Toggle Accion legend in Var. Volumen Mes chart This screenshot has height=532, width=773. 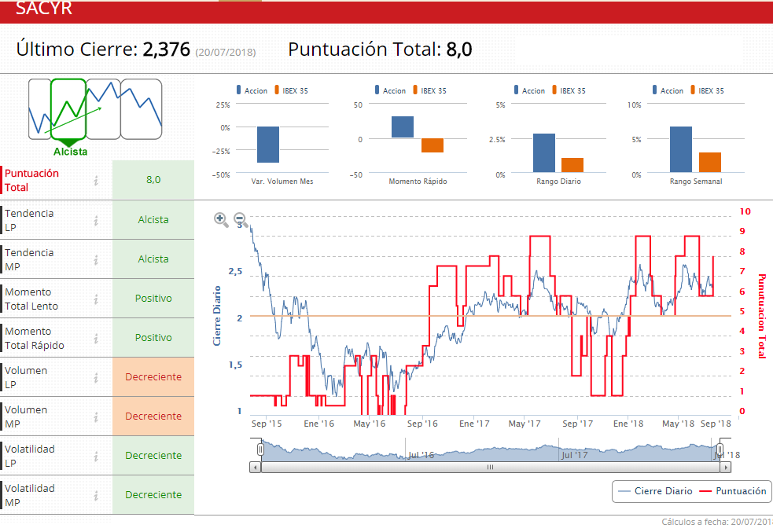tap(252, 90)
